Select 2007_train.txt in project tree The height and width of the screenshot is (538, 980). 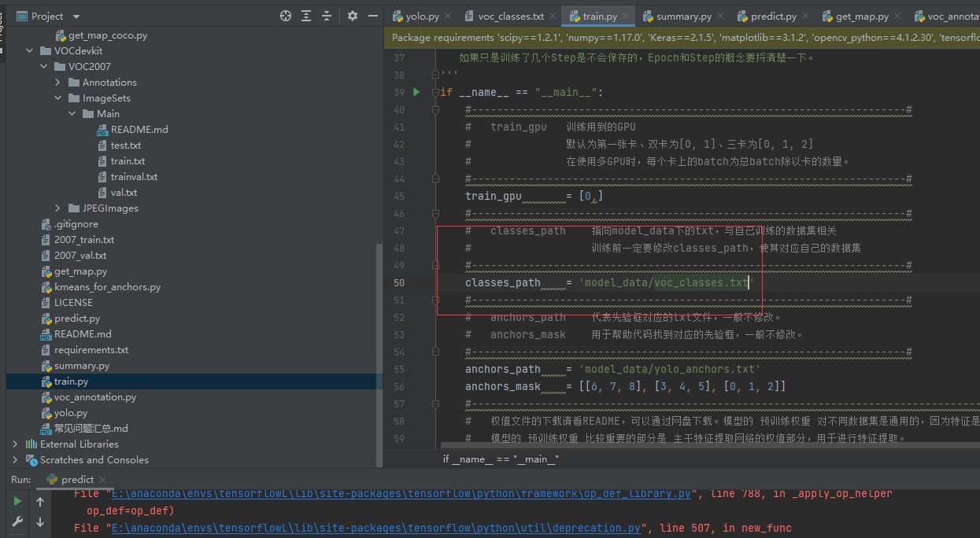77,240
